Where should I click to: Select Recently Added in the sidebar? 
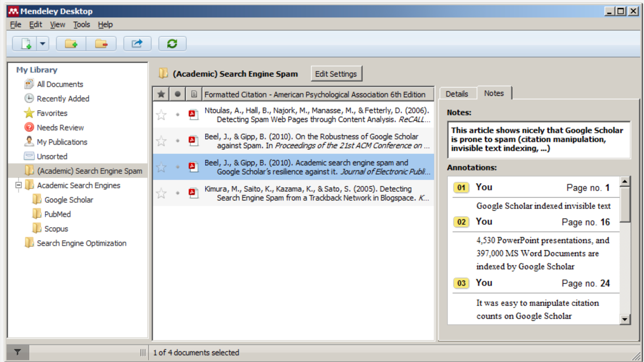click(x=63, y=98)
